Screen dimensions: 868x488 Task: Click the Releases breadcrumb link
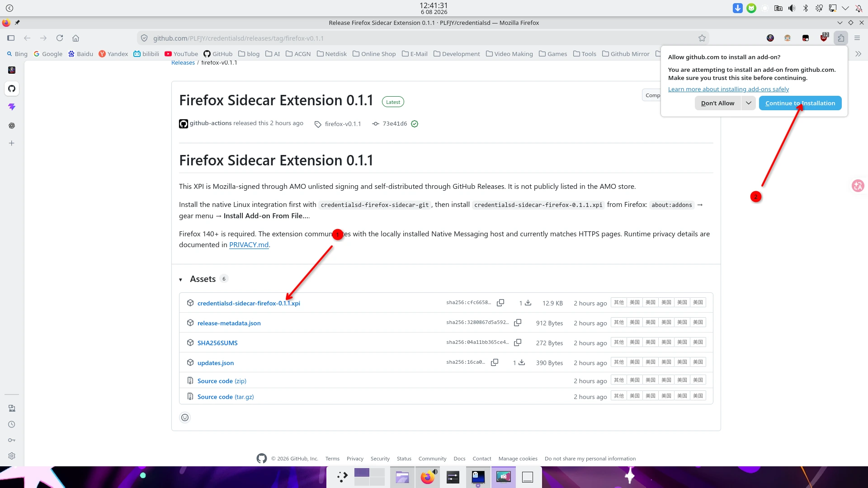(x=183, y=63)
